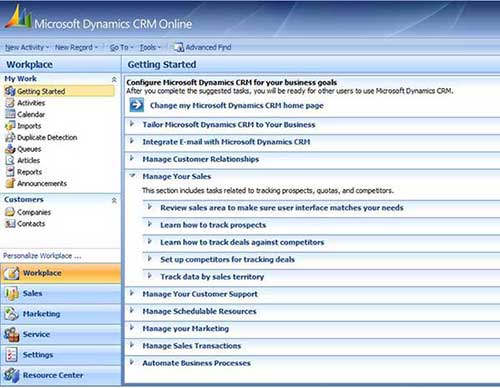Open Contacts under Customers
This screenshot has height=388, width=500.
coord(31,224)
